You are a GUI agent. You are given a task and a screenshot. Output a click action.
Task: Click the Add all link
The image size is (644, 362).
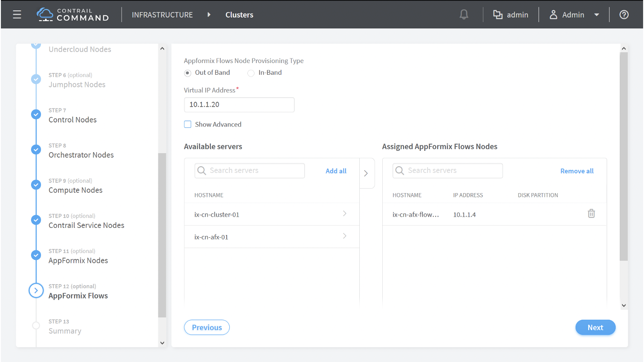point(336,171)
